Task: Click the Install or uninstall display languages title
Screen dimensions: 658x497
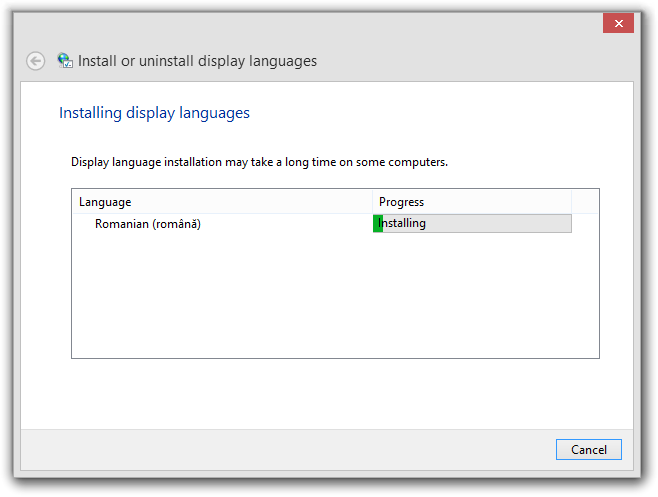Action: (x=197, y=61)
